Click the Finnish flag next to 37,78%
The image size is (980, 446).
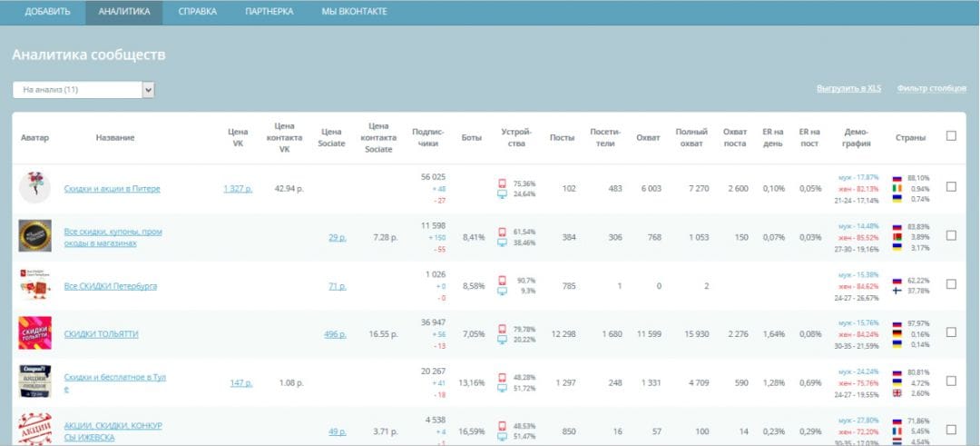[897, 291]
